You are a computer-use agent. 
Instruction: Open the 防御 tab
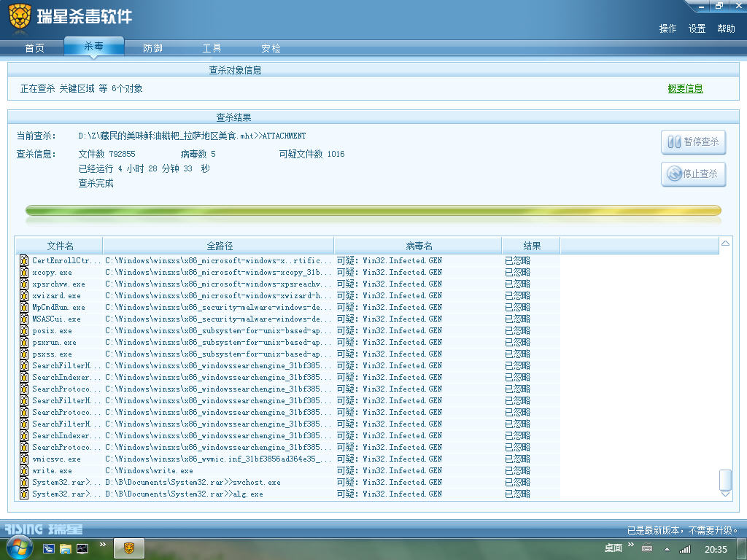click(152, 48)
